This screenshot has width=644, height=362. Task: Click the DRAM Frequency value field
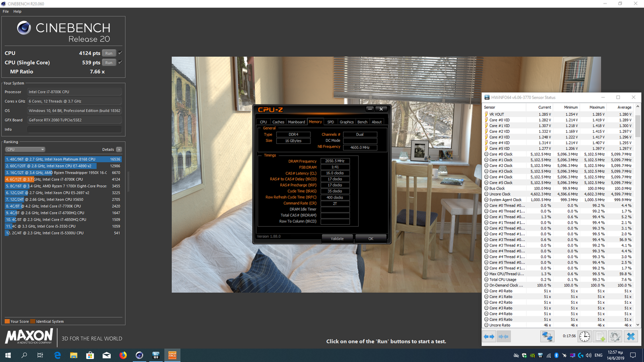coord(335,161)
